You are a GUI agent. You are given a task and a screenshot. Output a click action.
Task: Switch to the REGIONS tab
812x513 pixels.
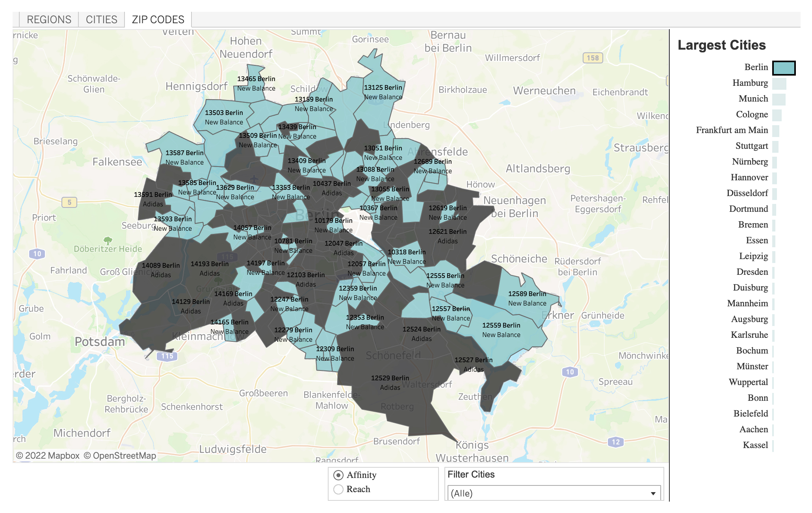[49, 19]
